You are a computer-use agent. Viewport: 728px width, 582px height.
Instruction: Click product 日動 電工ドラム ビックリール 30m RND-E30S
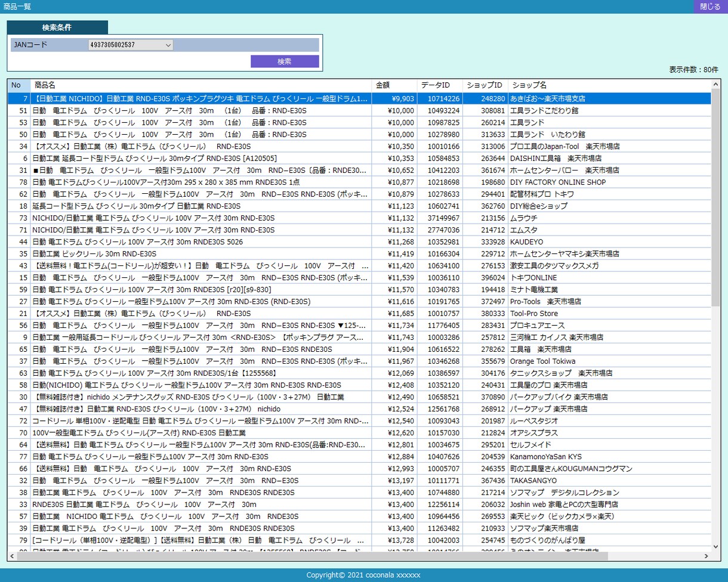tap(94, 253)
